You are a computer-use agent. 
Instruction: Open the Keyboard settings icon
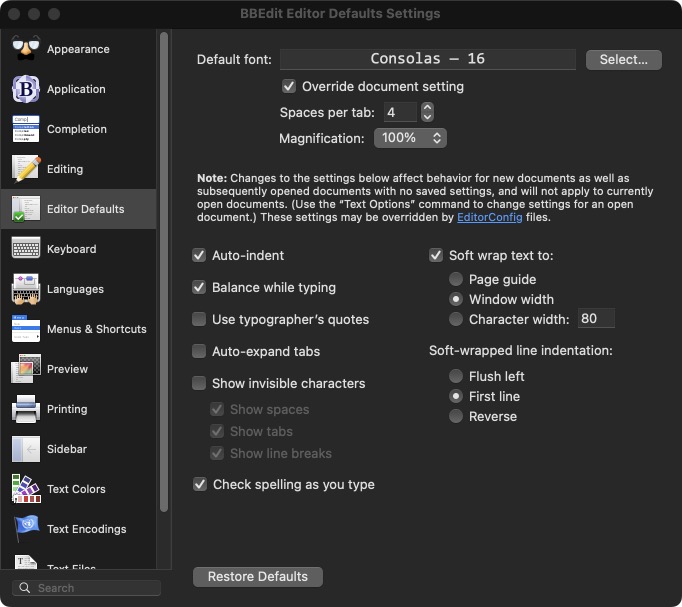tap(26, 249)
